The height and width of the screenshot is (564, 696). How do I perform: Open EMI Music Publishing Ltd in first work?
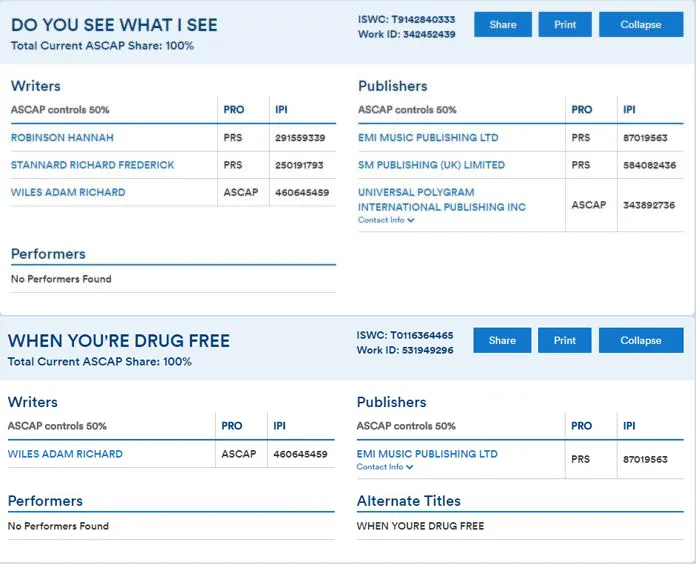428,138
